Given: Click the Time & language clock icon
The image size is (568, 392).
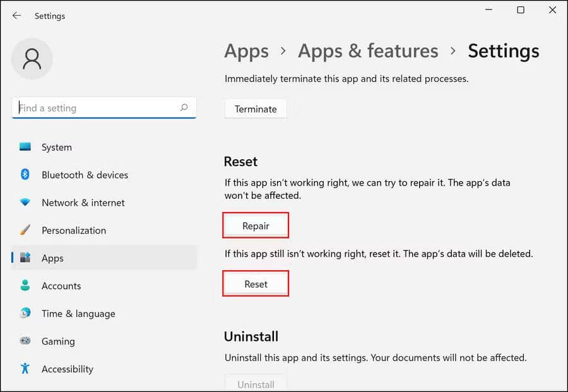Looking at the screenshot, I should tap(25, 314).
